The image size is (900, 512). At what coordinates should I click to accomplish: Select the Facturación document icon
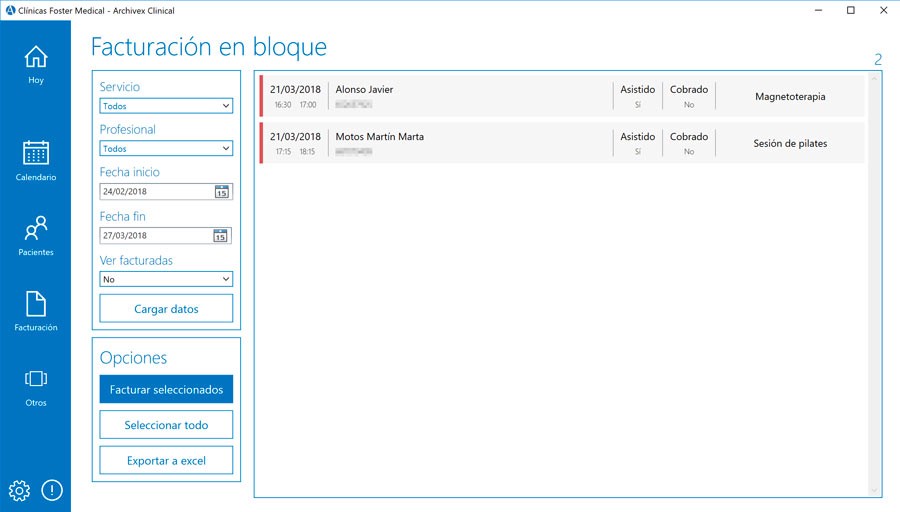[35, 304]
